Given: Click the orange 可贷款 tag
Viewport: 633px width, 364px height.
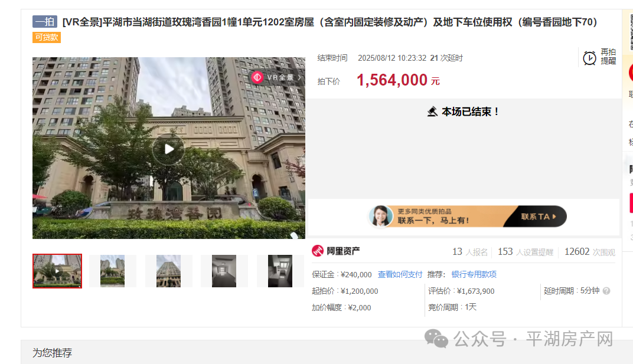Looking at the screenshot, I should [47, 38].
